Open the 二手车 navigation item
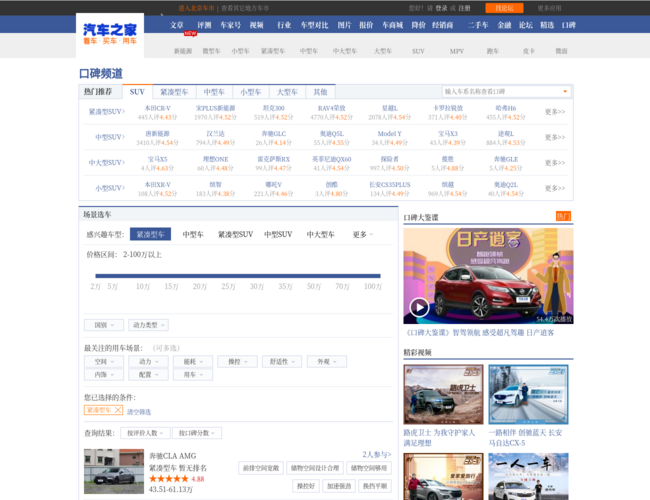The width and height of the screenshot is (650, 500). click(x=478, y=25)
